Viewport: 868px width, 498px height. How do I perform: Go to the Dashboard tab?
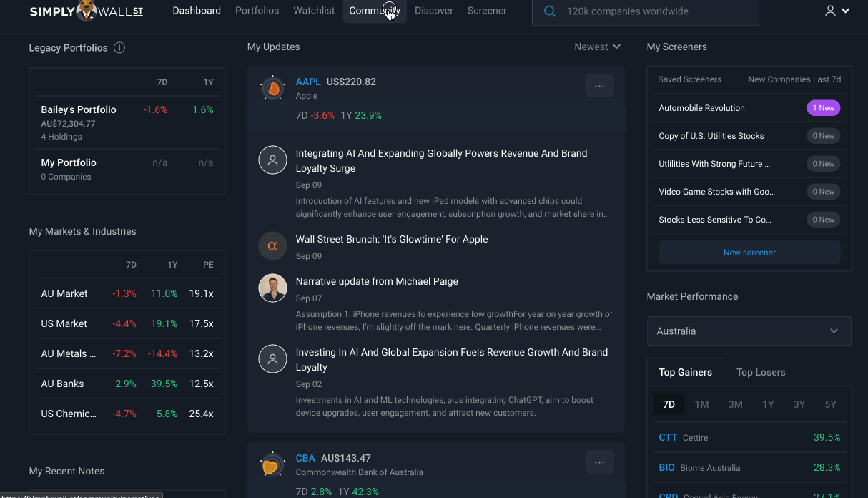197,11
